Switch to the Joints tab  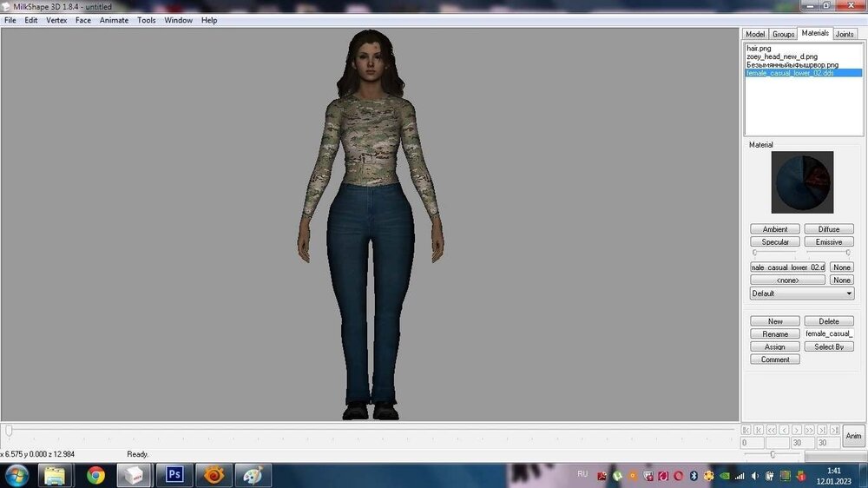click(844, 34)
